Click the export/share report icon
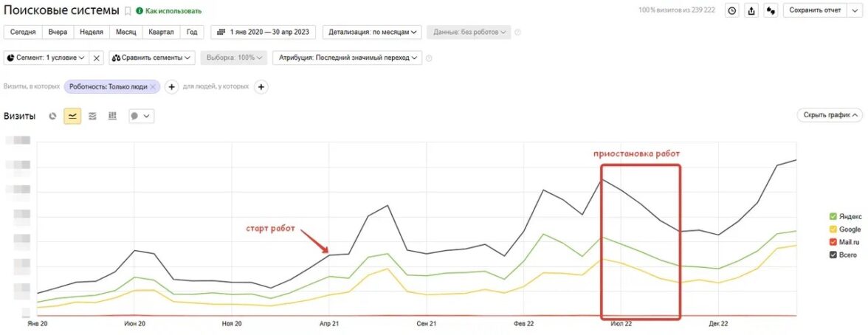The width and height of the screenshot is (868, 335). (x=751, y=10)
